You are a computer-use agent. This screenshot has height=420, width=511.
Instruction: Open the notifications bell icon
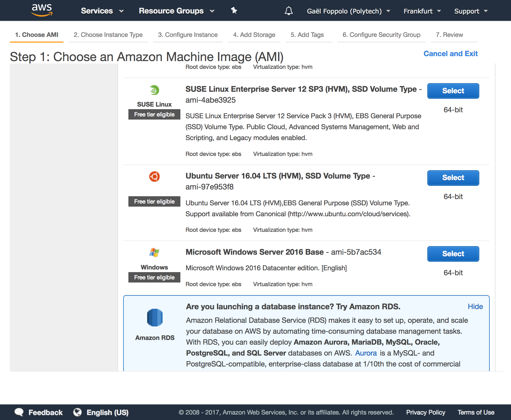click(x=289, y=11)
